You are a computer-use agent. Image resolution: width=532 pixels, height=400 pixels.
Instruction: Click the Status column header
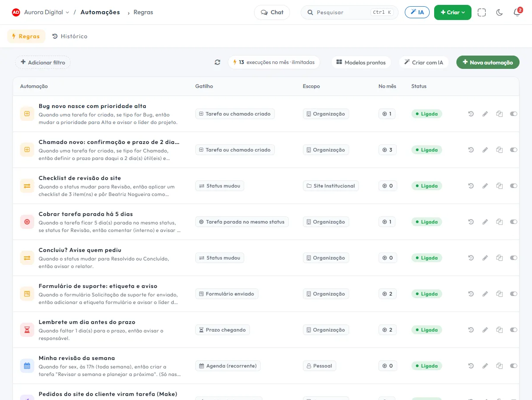click(x=419, y=86)
